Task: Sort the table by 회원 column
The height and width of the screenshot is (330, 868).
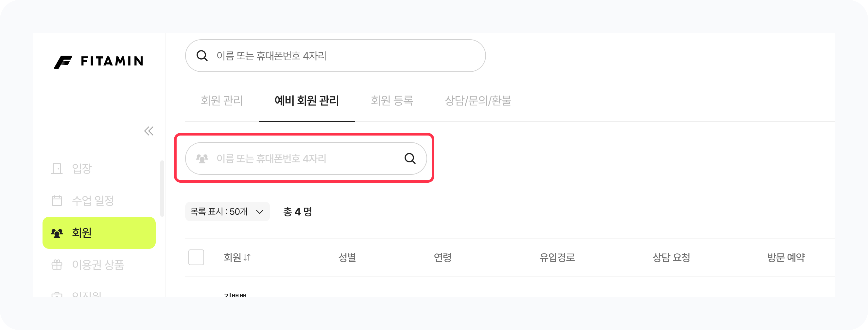Action: click(x=237, y=257)
